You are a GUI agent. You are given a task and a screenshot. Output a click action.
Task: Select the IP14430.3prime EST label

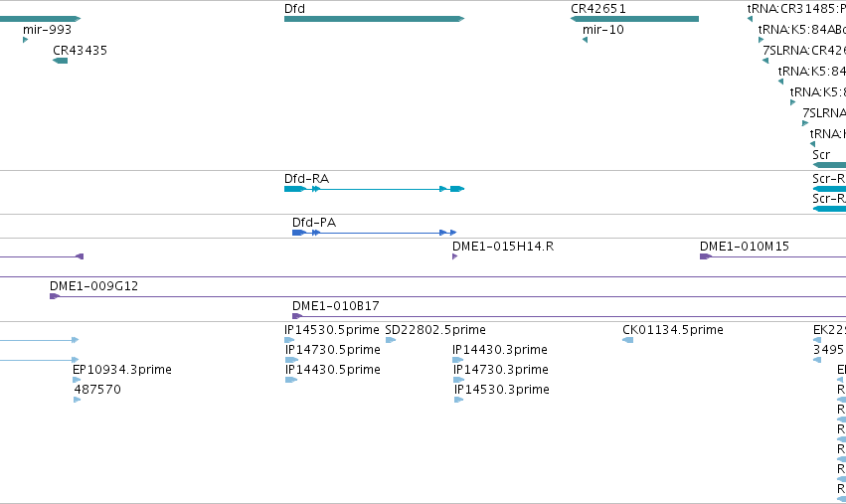click(x=500, y=350)
